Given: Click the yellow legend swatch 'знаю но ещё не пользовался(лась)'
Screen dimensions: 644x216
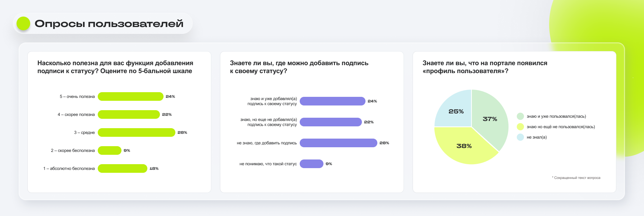Looking at the screenshot, I should click(520, 127).
